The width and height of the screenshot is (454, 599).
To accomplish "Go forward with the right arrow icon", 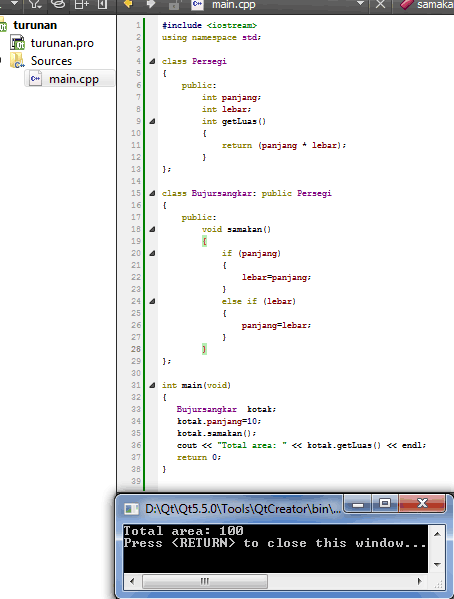I will tap(151, 4).
